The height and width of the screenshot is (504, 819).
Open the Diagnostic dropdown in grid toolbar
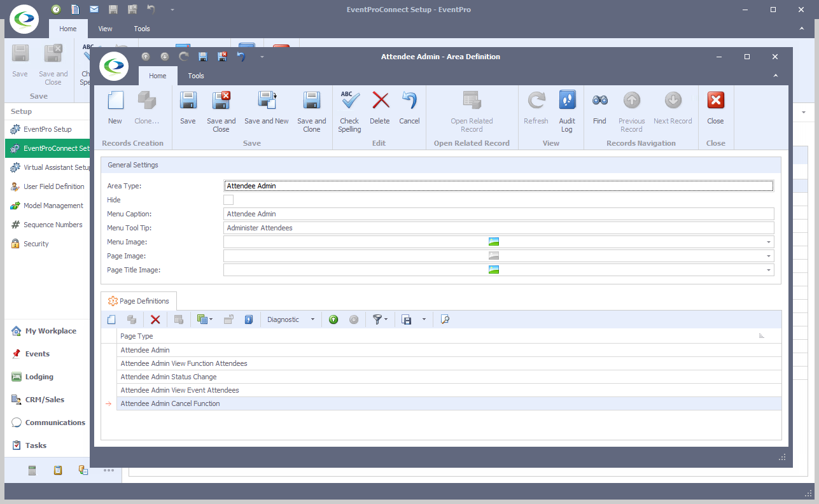tap(312, 319)
